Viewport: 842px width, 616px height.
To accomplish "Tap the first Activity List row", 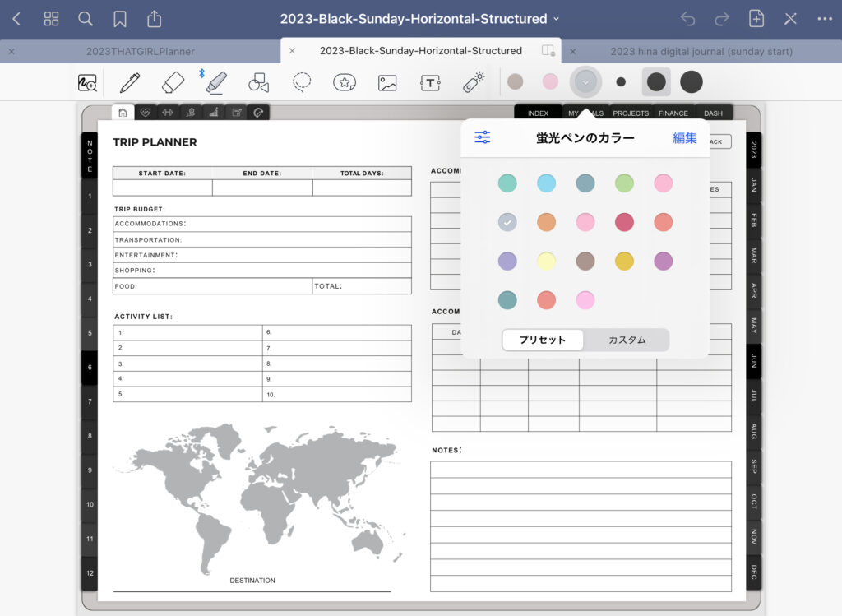I will coord(187,332).
